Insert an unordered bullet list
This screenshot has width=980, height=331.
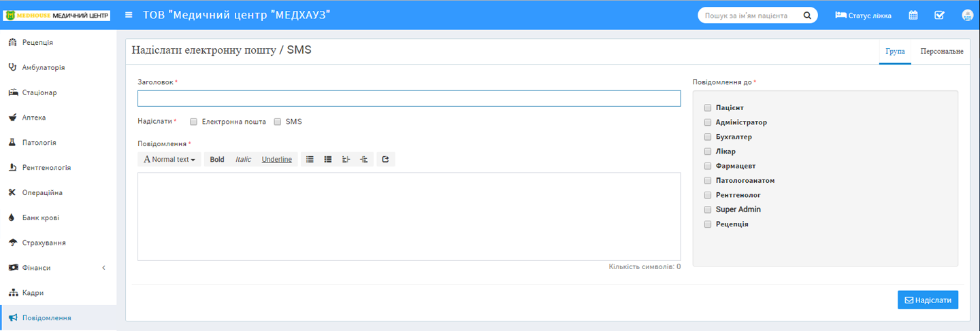coord(310,160)
